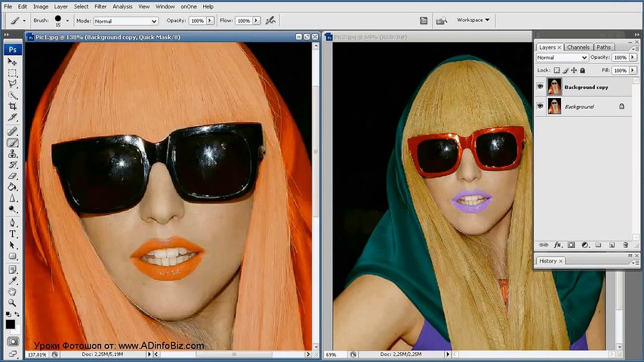
Task: Open the Filter menu
Action: (x=100, y=7)
